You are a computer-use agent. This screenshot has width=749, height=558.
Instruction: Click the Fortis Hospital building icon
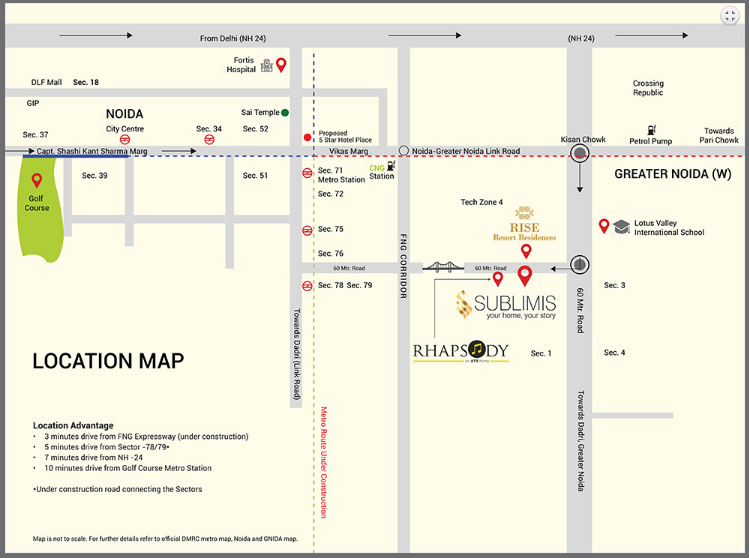coord(267,65)
